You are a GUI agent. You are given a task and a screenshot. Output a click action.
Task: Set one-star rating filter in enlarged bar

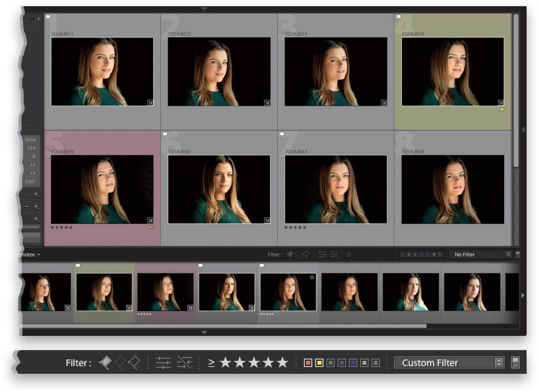pos(225,362)
